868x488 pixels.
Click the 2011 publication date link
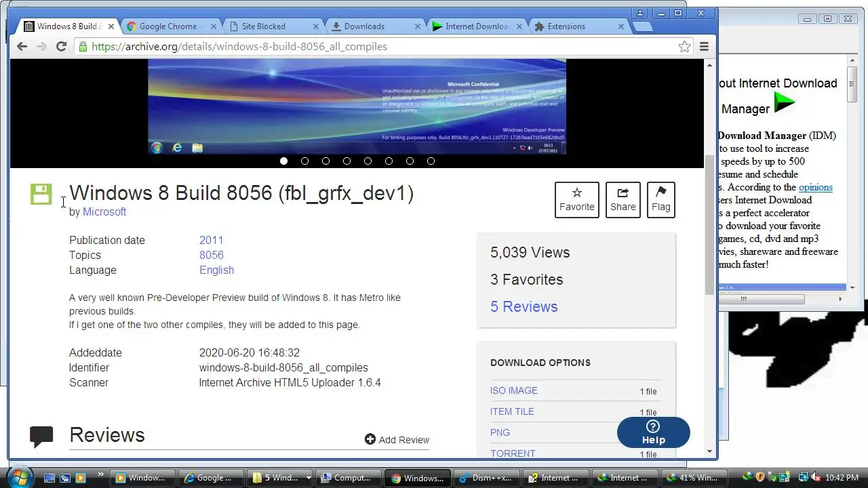[x=211, y=240]
